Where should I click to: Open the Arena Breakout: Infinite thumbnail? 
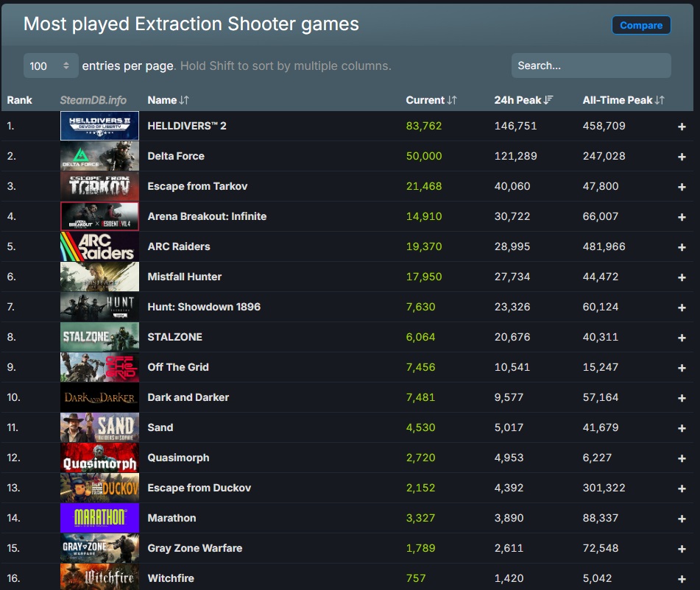point(99,216)
